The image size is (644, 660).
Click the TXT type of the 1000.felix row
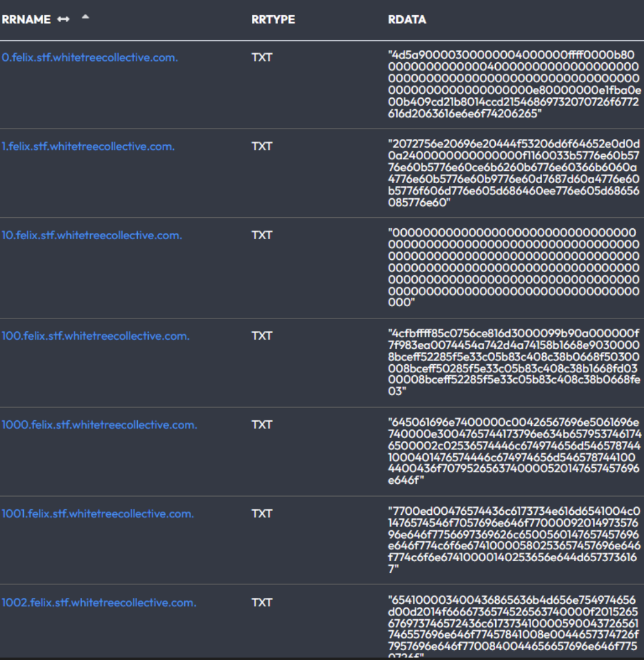click(262, 425)
